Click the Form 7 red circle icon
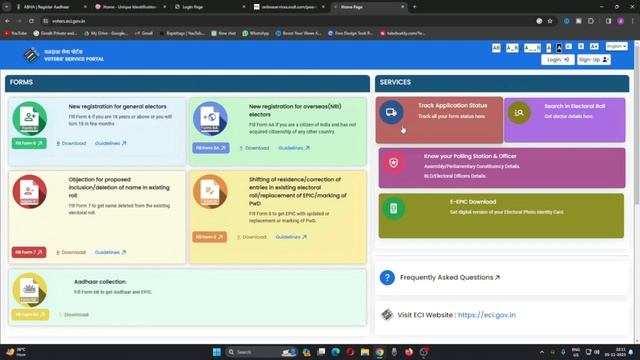 pyautogui.click(x=29, y=191)
